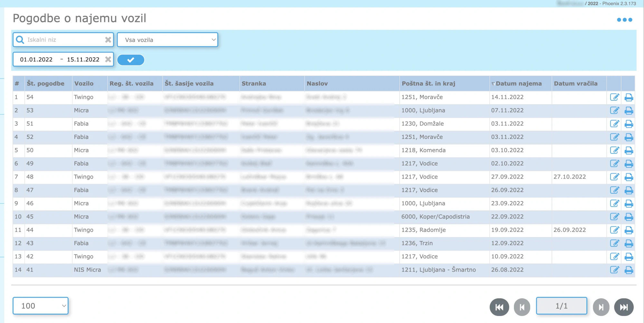The height and width of the screenshot is (323, 644).
Task: Confirm filter with checkmark button
Action: tap(130, 60)
